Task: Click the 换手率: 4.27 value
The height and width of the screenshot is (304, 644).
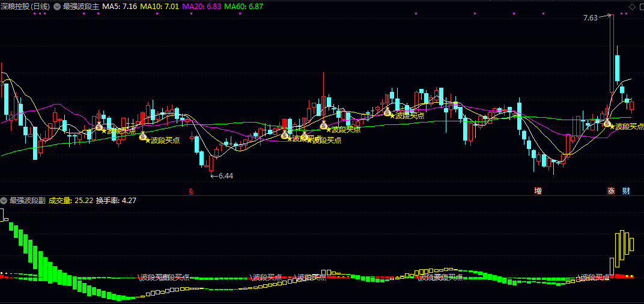Action: [116, 201]
